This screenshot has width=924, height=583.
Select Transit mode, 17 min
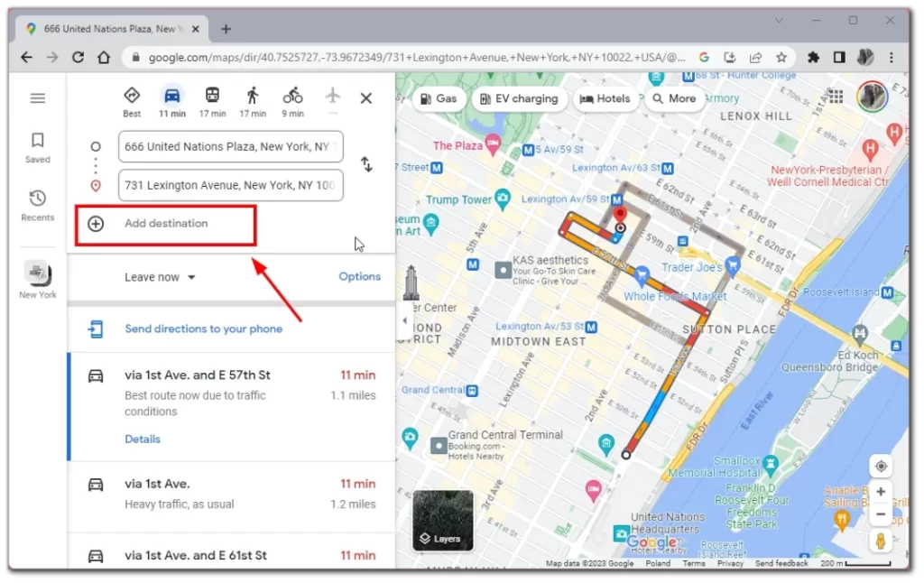[212, 102]
